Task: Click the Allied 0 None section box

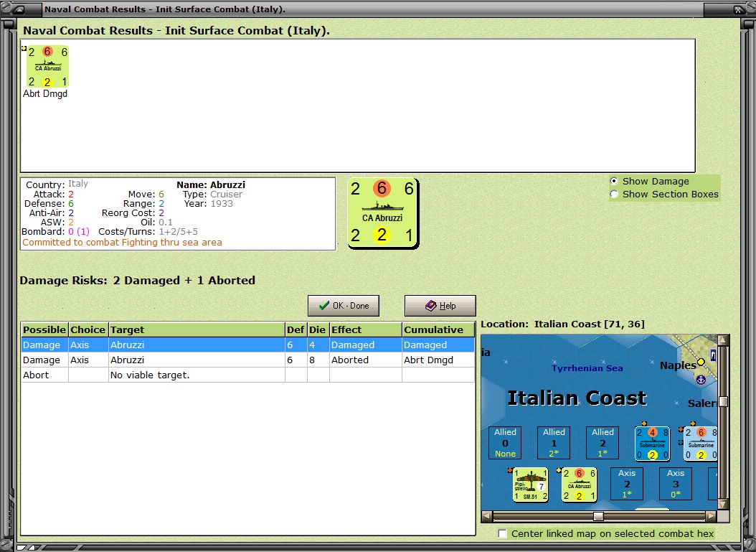Action: [505, 442]
